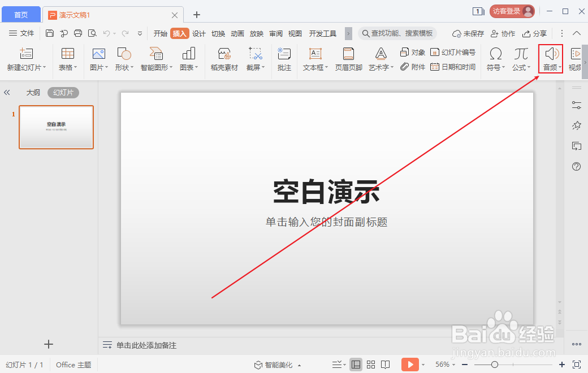The image size is (588, 373).
Task: Click the 访客登录 guest login button
Action: click(511, 11)
